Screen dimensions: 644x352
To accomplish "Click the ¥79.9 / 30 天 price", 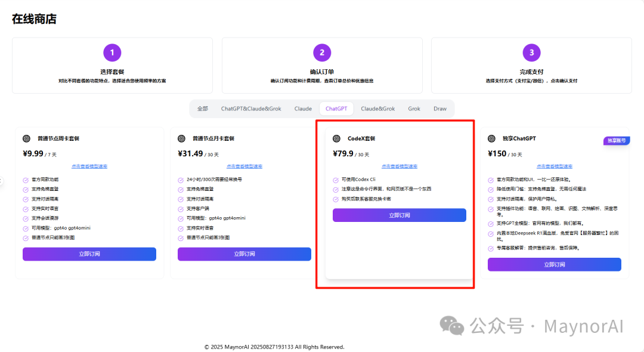I will point(351,153).
